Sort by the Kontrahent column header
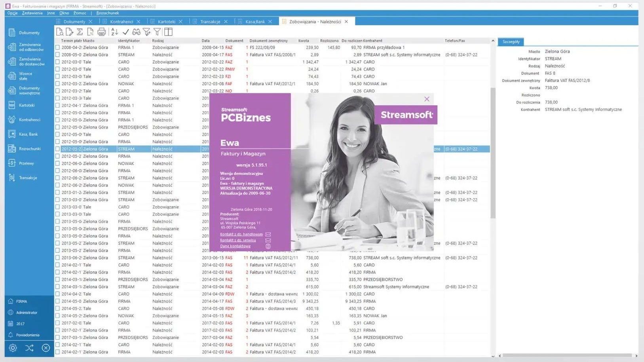This screenshot has width=644, height=362. coord(373,41)
